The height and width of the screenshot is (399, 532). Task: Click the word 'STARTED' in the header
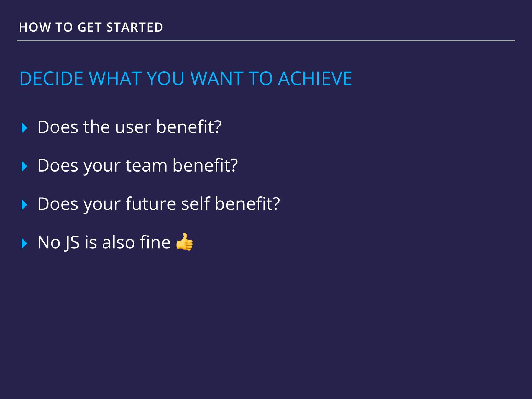(x=135, y=27)
